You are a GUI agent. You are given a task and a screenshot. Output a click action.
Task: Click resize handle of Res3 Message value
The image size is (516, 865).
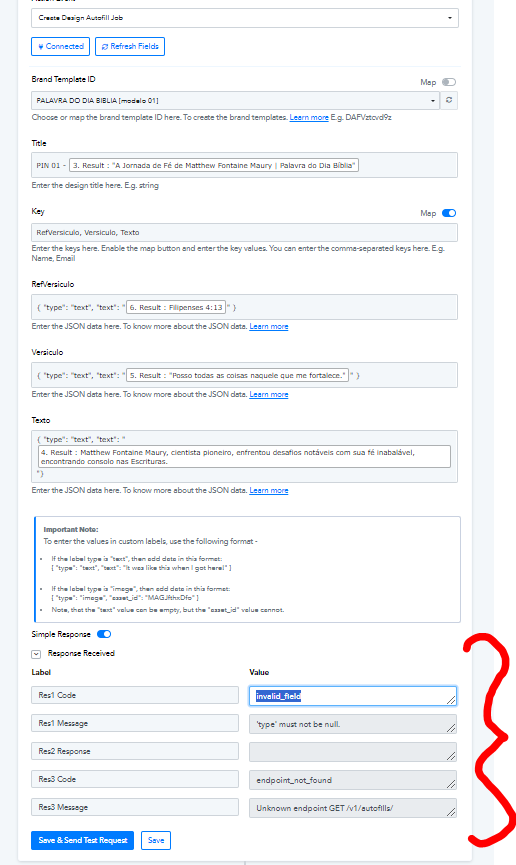pyautogui.click(x=451, y=811)
